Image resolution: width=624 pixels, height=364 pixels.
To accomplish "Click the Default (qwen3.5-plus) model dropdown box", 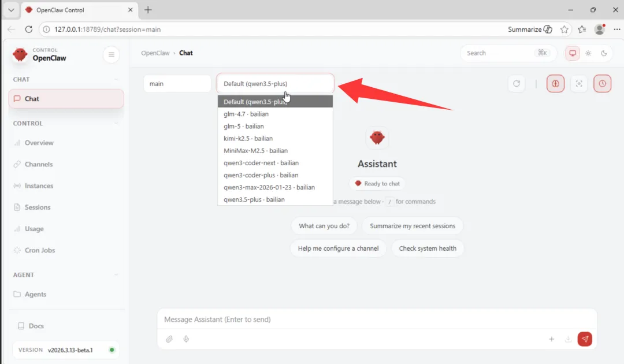I will pyautogui.click(x=275, y=84).
